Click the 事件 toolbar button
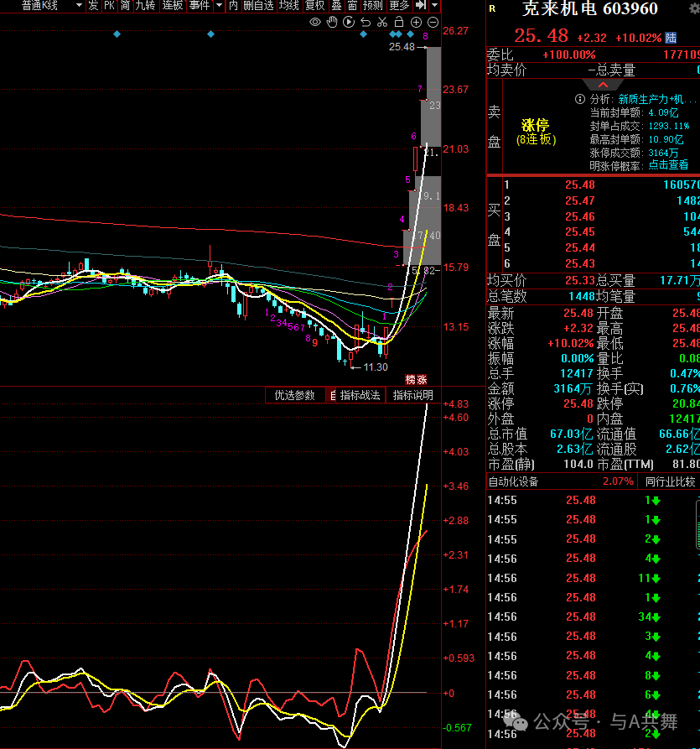 click(x=200, y=6)
